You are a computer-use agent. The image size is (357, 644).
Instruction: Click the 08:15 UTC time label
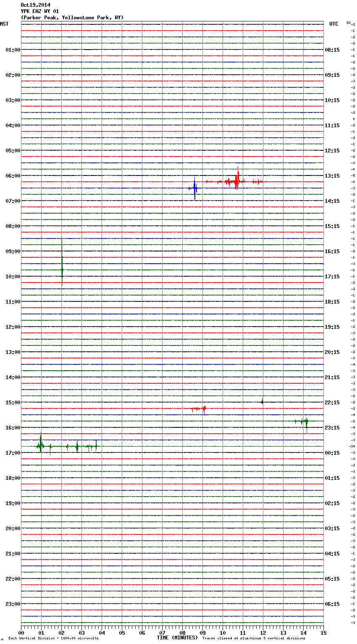point(332,50)
